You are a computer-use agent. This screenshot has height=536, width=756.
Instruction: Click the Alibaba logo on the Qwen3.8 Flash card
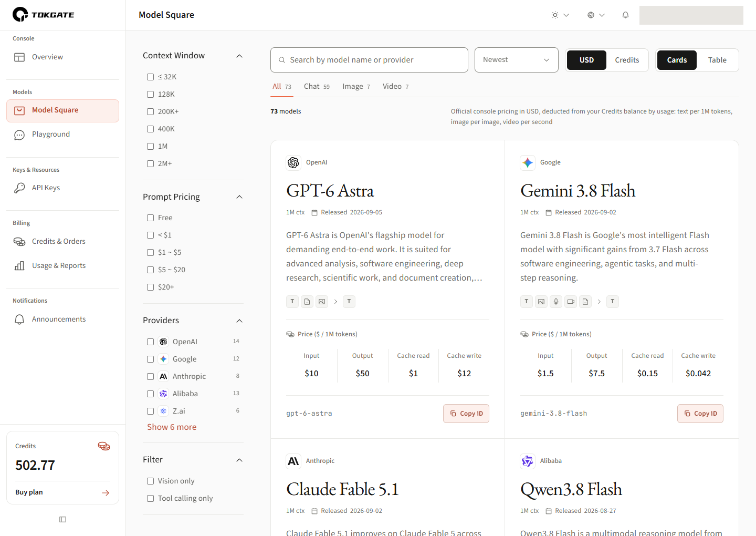coord(528,461)
